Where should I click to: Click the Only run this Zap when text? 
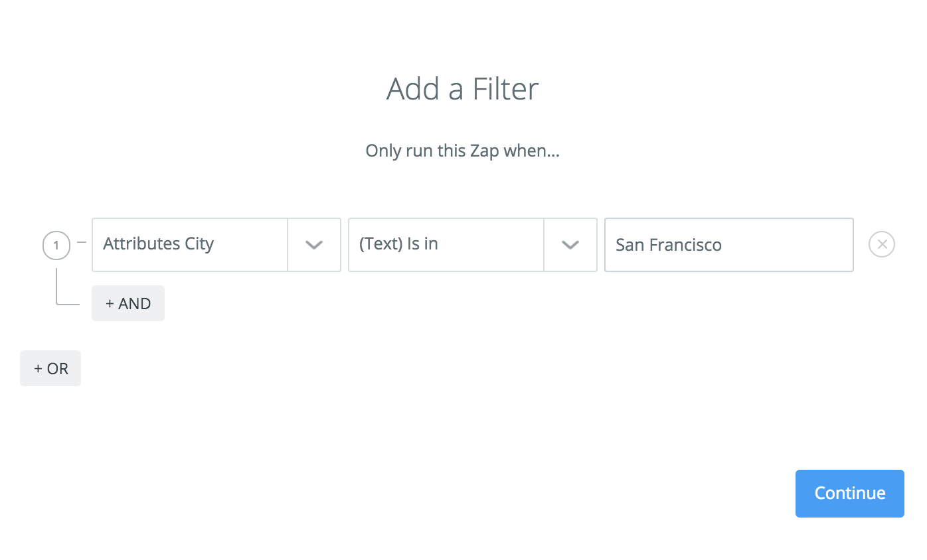[x=463, y=151]
